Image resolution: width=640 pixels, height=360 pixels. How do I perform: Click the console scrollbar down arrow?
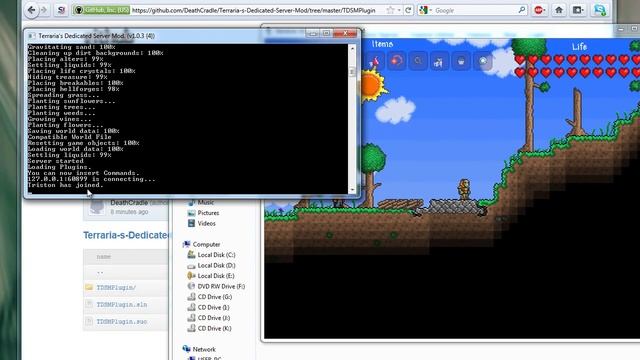click(352, 190)
